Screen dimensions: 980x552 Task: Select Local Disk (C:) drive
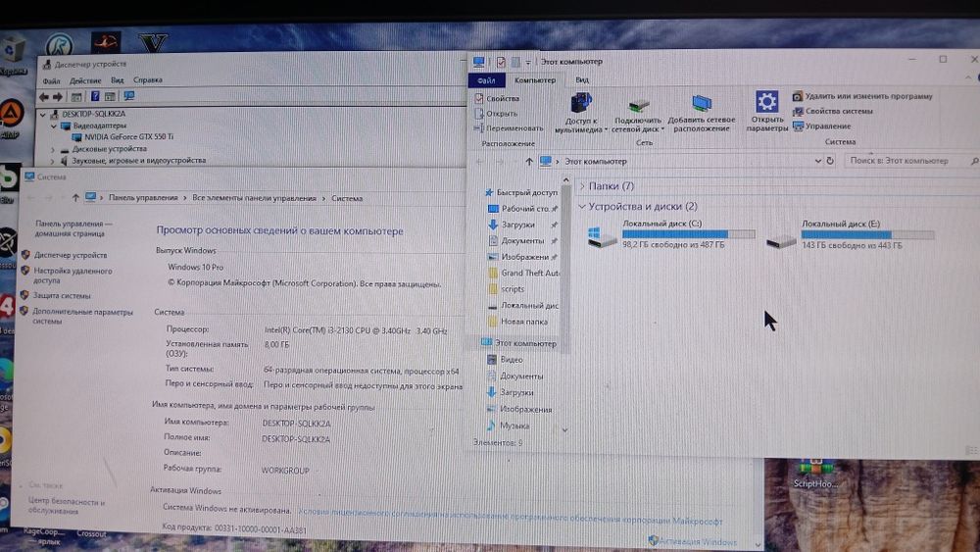pos(672,234)
